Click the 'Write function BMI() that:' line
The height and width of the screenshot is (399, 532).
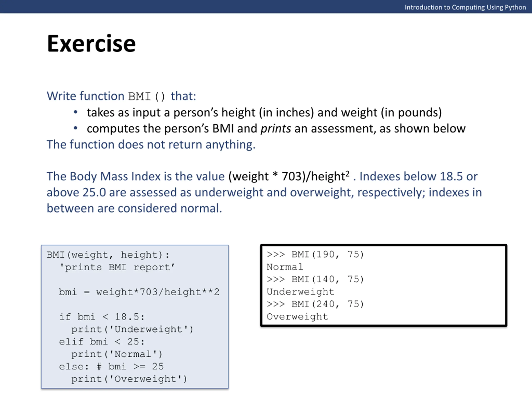pos(121,96)
